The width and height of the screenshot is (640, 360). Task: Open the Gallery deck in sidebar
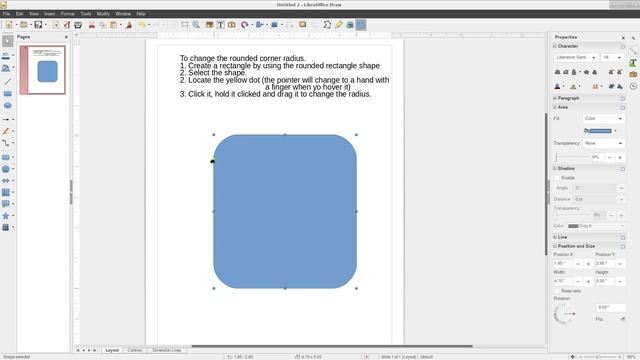tap(633, 74)
